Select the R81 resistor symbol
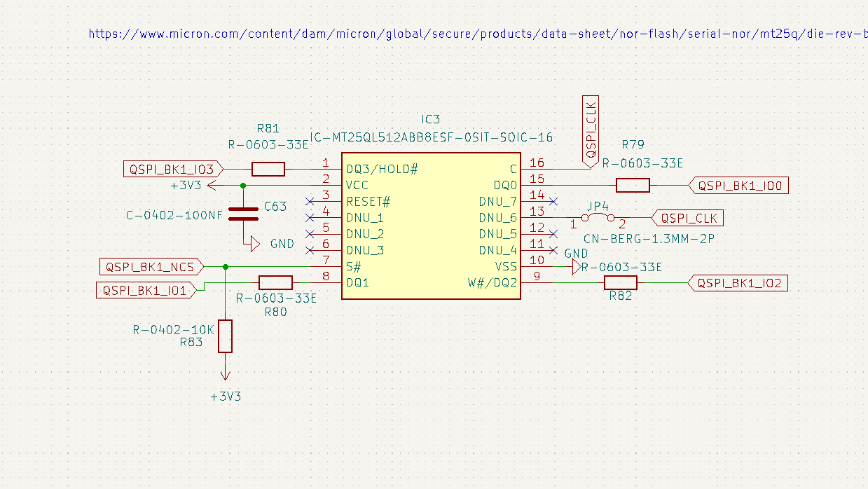The height and width of the screenshot is (489, 868). pos(268,169)
